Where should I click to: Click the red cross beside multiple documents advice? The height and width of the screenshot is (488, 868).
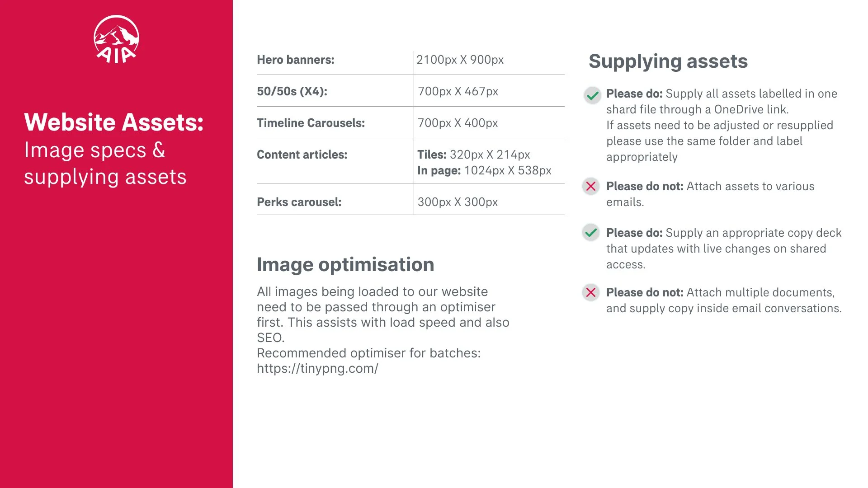(591, 292)
